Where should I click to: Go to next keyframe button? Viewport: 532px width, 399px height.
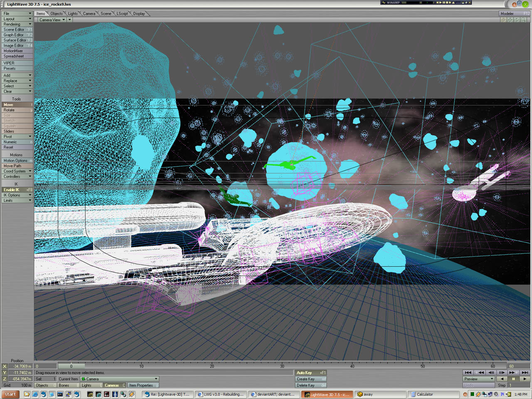tap(513, 372)
